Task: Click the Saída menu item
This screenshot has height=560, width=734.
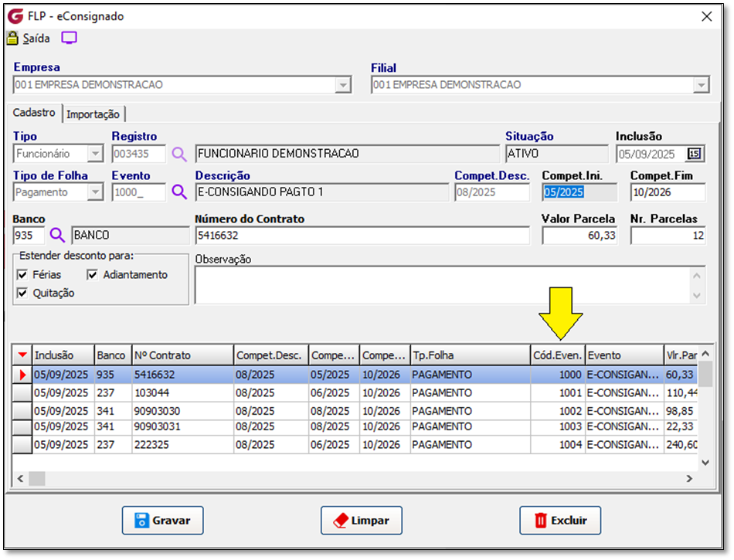Action: tap(36, 39)
